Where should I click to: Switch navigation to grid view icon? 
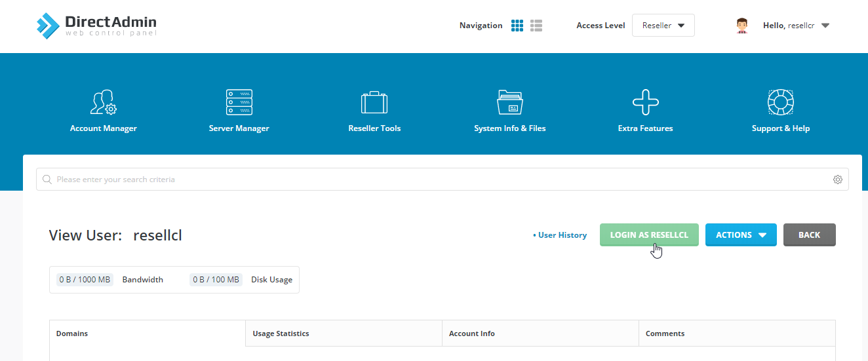coord(517,26)
